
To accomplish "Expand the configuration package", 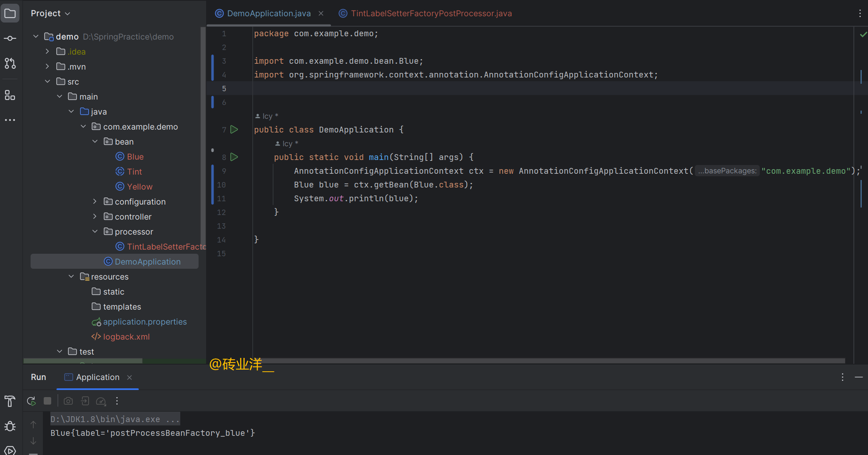I will 95,201.
